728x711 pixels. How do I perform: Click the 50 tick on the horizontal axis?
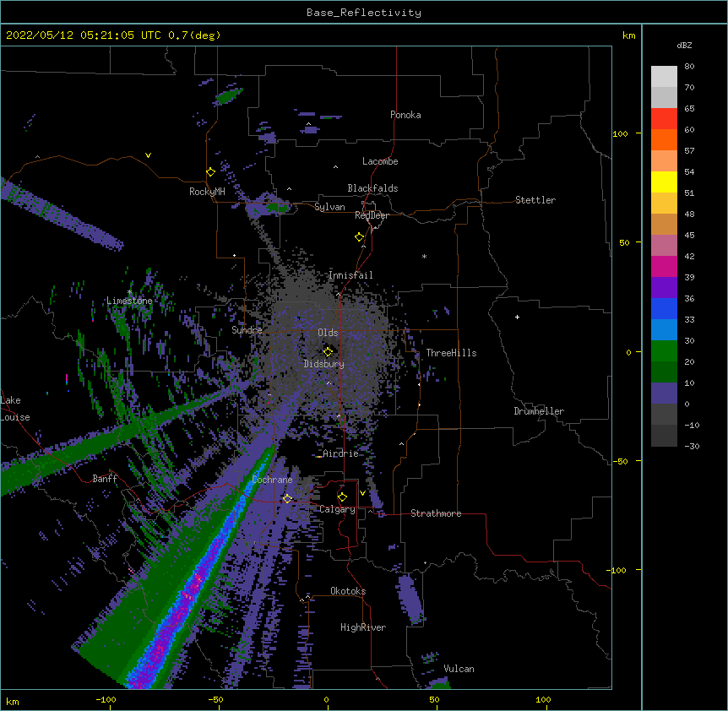point(434,700)
